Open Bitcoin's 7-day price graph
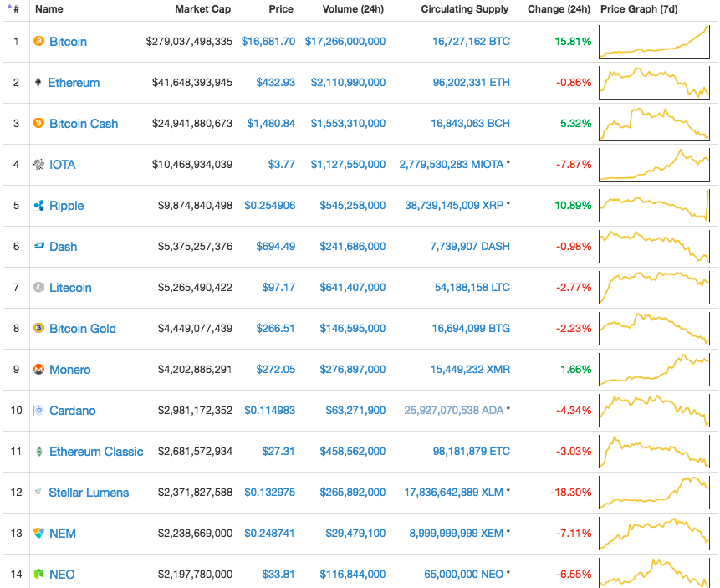Screen dimensions: 720x588 [654, 41]
